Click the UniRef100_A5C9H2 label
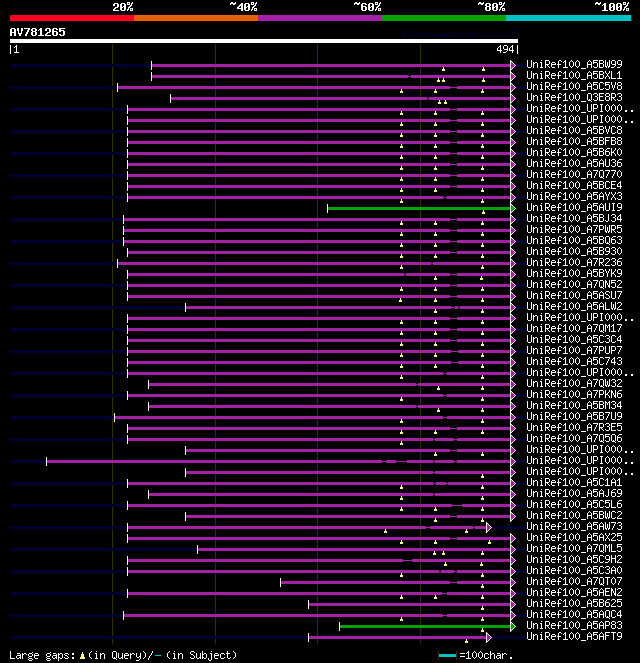 pos(574,559)
